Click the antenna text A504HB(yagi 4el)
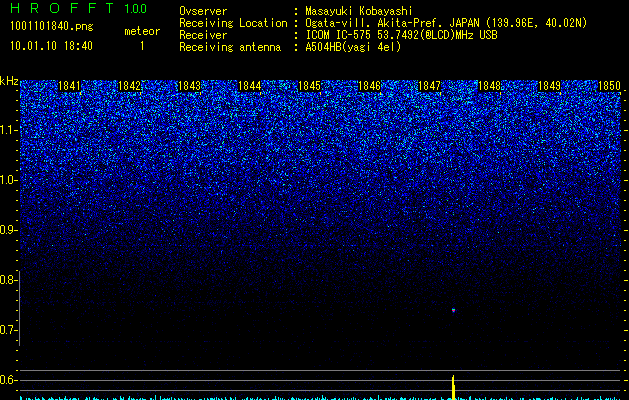Screen dimensions: 629x400 point(353,47)
